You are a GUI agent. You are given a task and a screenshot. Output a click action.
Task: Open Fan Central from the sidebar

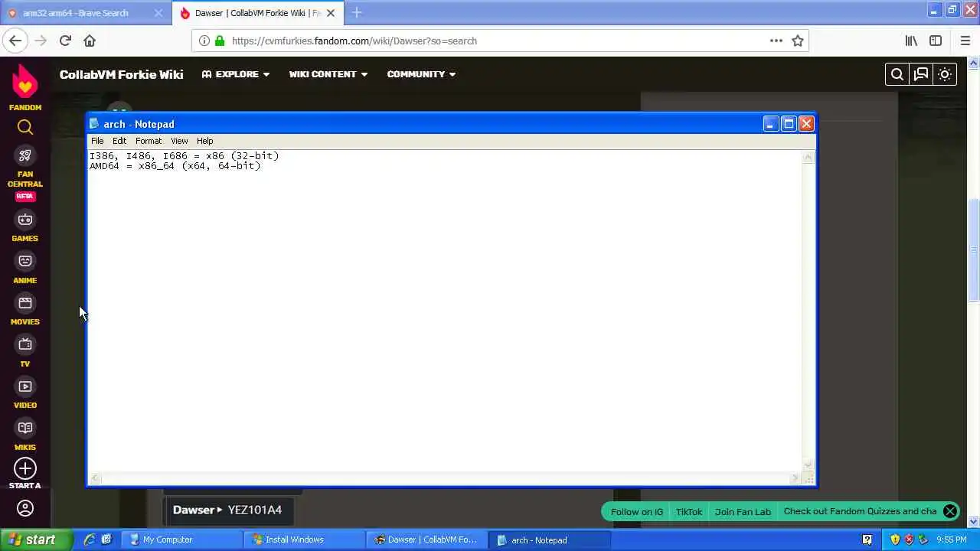coord(25,156)
